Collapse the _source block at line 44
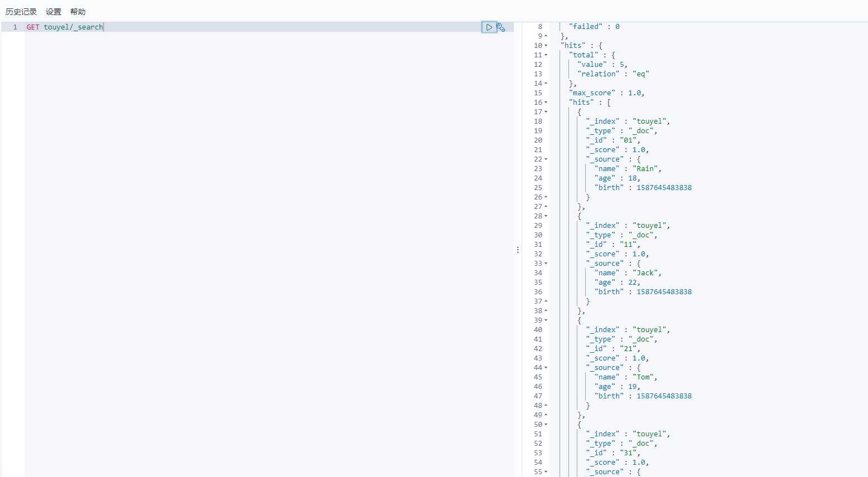The height and width of the screenshot is (477, 868). click(546, 368)
